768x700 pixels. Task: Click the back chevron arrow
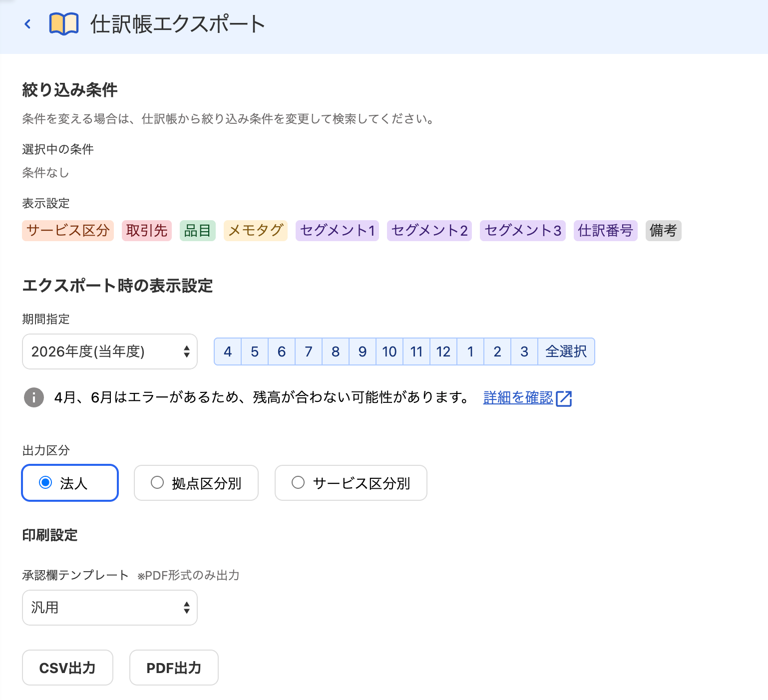[28, 24]
